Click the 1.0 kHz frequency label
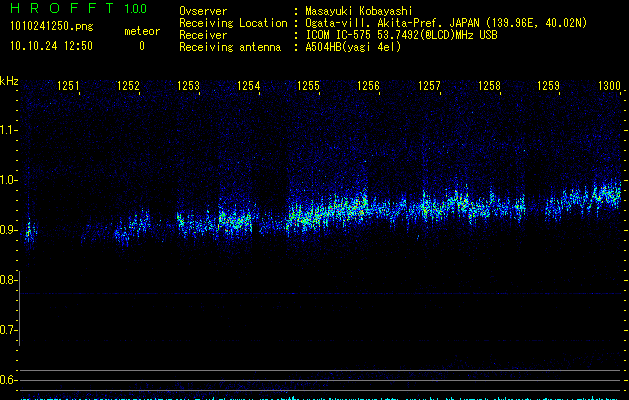629x400 pixels. pos(9,180)
